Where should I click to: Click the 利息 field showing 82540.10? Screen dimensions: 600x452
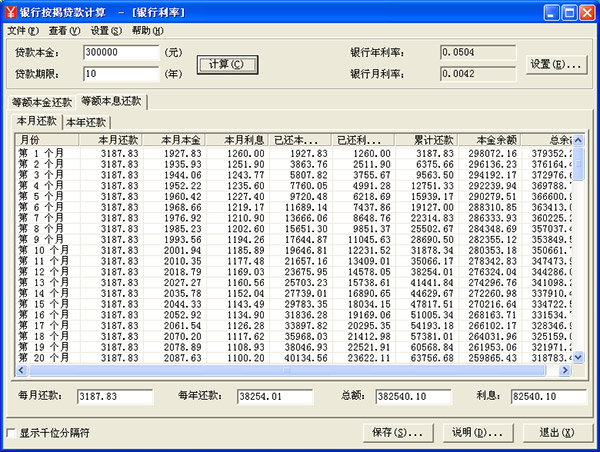pyautogui.click(x=549, y=397)
